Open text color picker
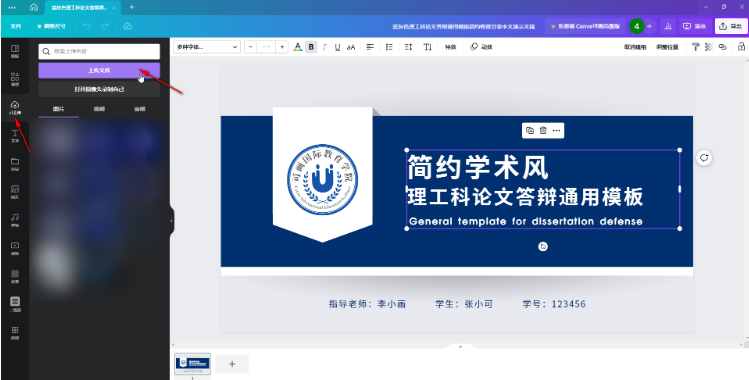 (x=298, y=47)
